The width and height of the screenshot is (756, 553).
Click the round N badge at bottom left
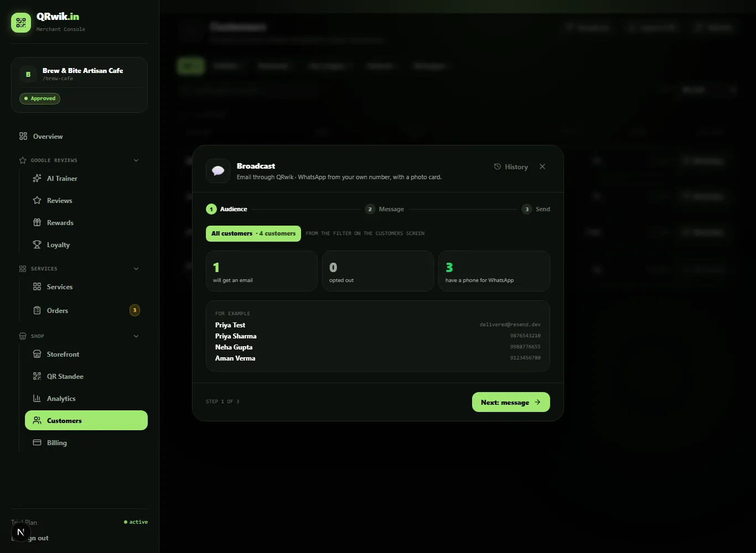21,533
